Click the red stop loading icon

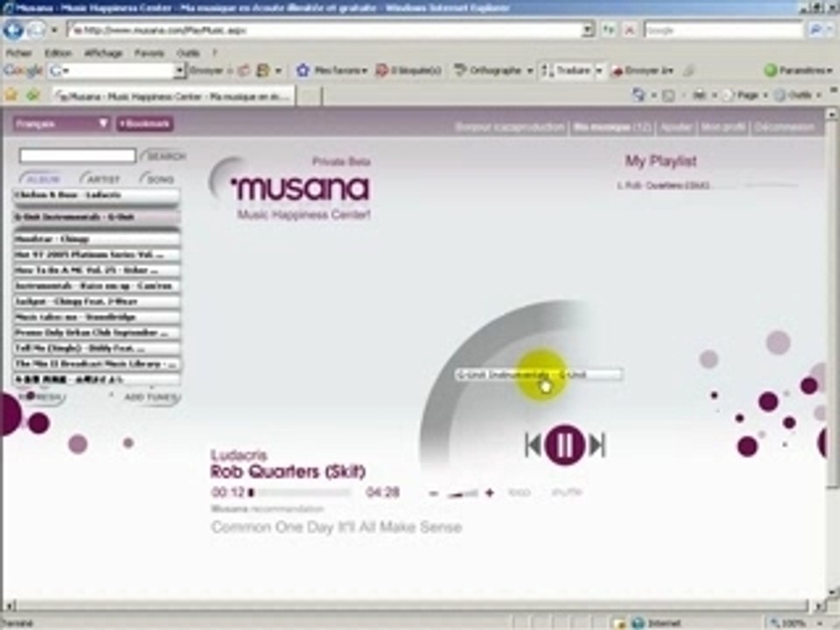click(x=630, y=31)
